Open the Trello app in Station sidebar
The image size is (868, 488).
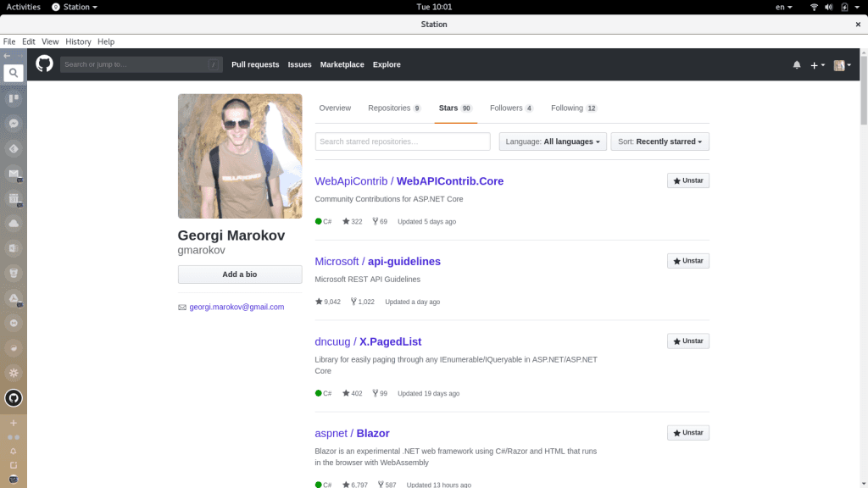point(14,98)
